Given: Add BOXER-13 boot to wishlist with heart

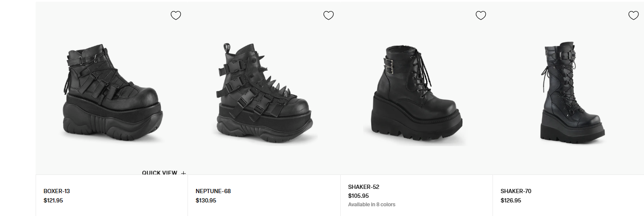Looking at the screenshot, I should click(x=176, y=16).
